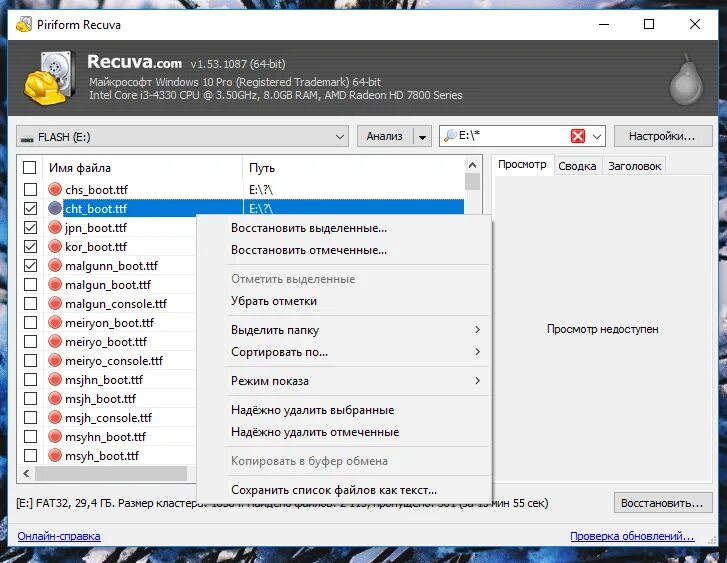Image resolution: width=727 pixels, height=563 pixels.
Task: Click the red status dot of malgun_boot.ttf
Action: point(55,284)
